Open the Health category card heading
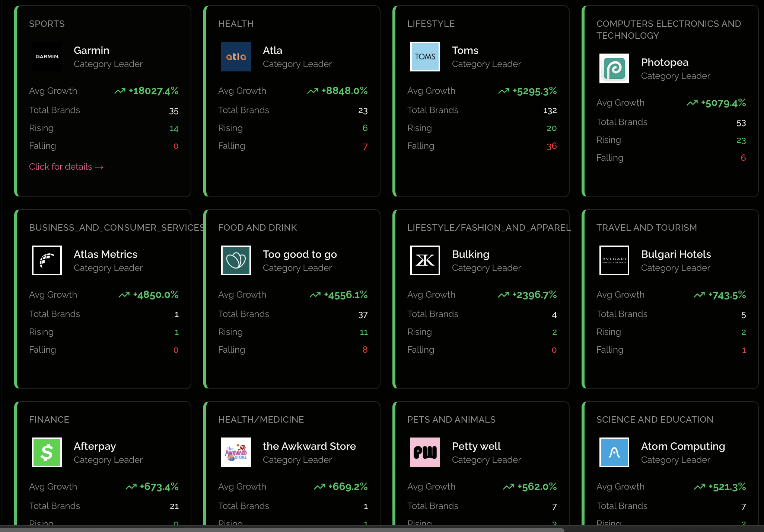This screenshot has height=532, width=764. pyautogui.click(x=236, y=24)
